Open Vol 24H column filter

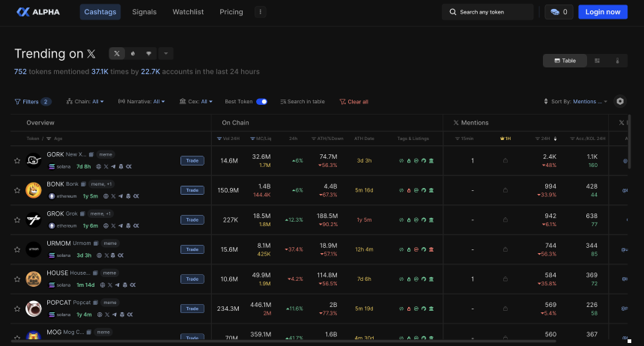219,139
